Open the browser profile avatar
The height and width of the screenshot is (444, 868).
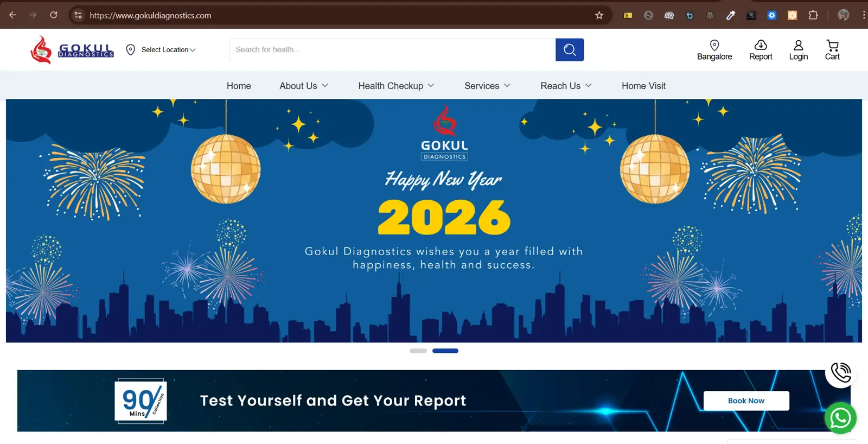pos(843,15)
